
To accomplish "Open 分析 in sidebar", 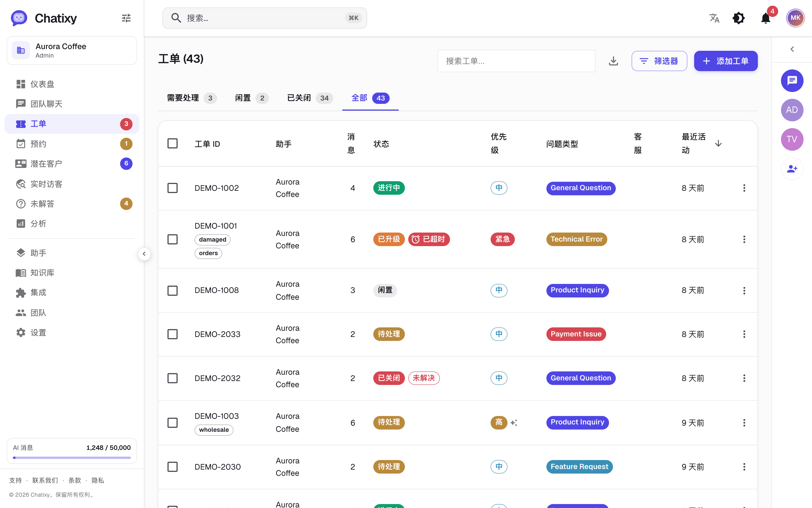I will click(x=72, y=224).
